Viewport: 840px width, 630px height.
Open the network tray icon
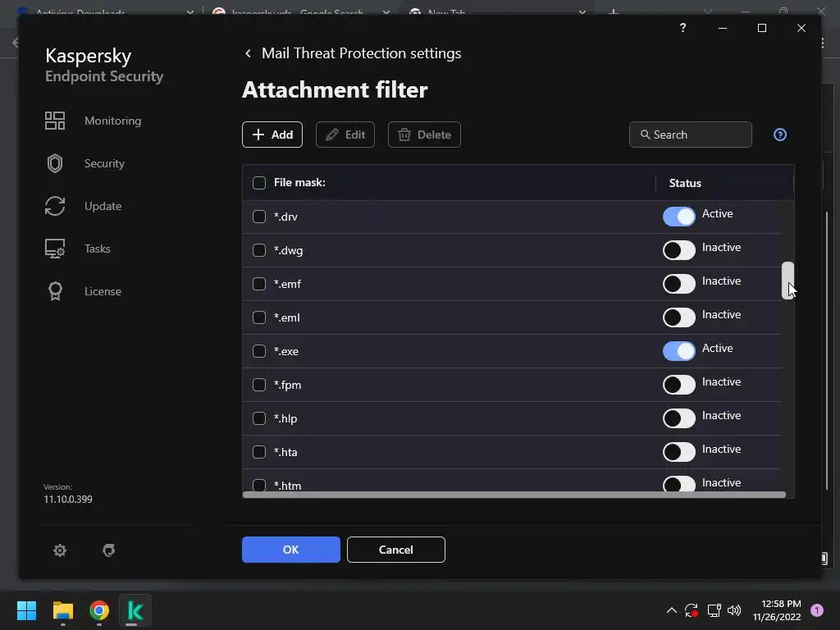click(x=714, y=610)
